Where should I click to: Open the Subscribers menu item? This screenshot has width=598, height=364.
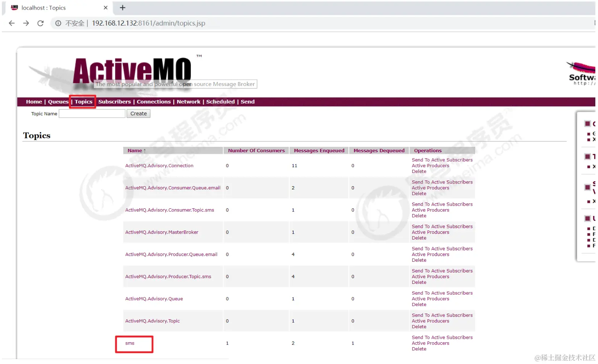pyautogui.click(x=114, y=102)
